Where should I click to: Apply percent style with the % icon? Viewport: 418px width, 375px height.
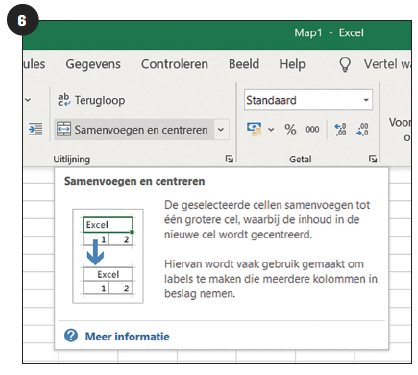(x=290, y=129)
